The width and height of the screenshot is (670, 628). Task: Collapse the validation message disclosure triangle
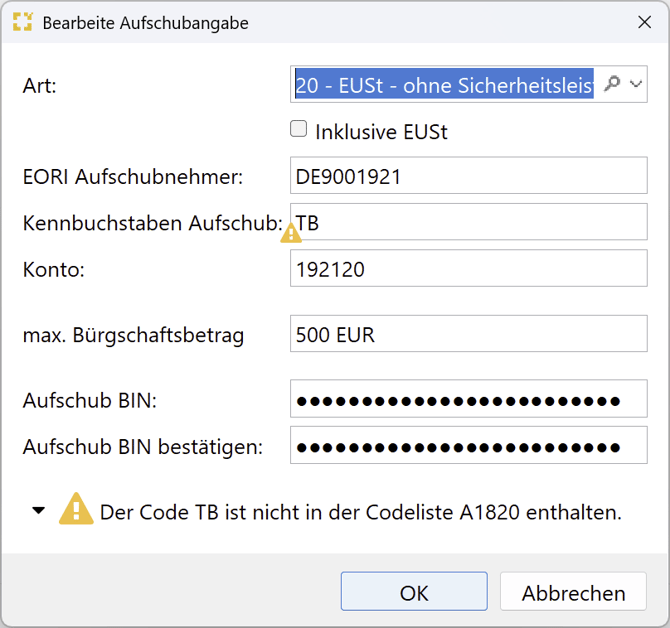point(39,510)
